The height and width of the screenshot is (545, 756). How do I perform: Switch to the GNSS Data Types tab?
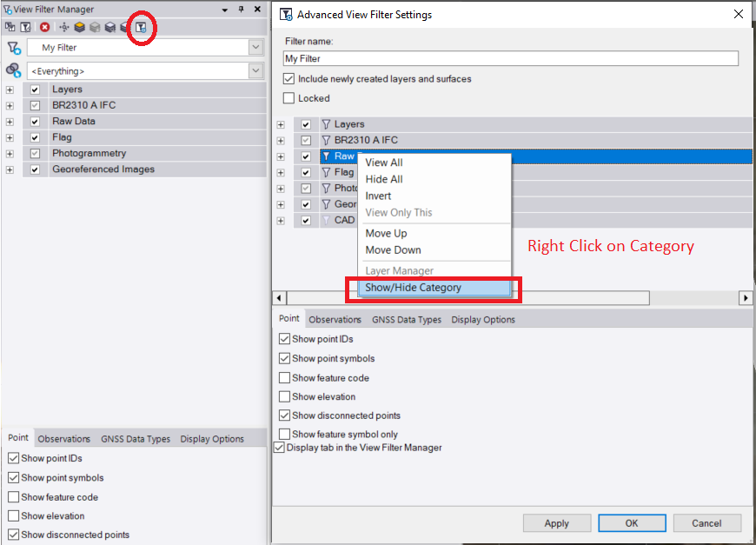(x=407, y=319)
